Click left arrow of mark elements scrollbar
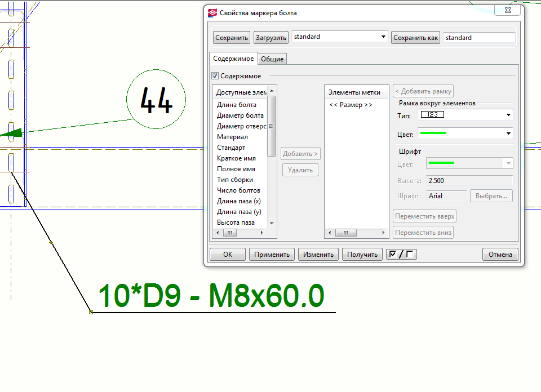Screen dimensions: 541x392 click(x=330, y=233)
